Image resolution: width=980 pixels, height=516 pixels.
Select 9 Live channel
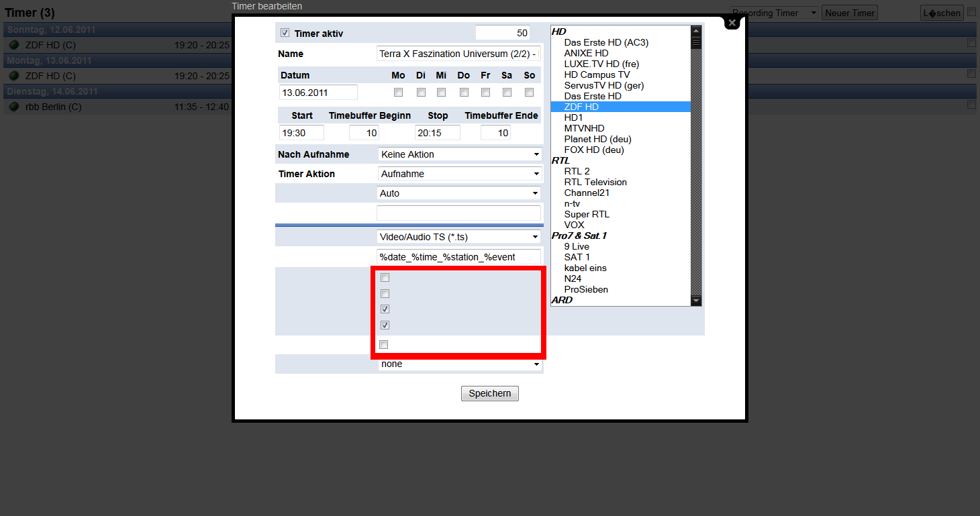577,246
